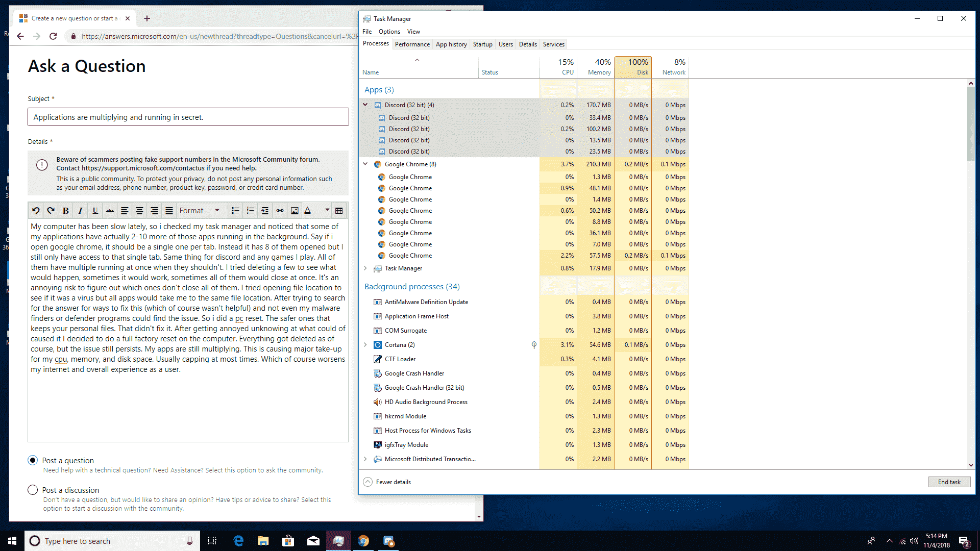
Task: Increase the indent of the paragraph
Action: [265, 211]
